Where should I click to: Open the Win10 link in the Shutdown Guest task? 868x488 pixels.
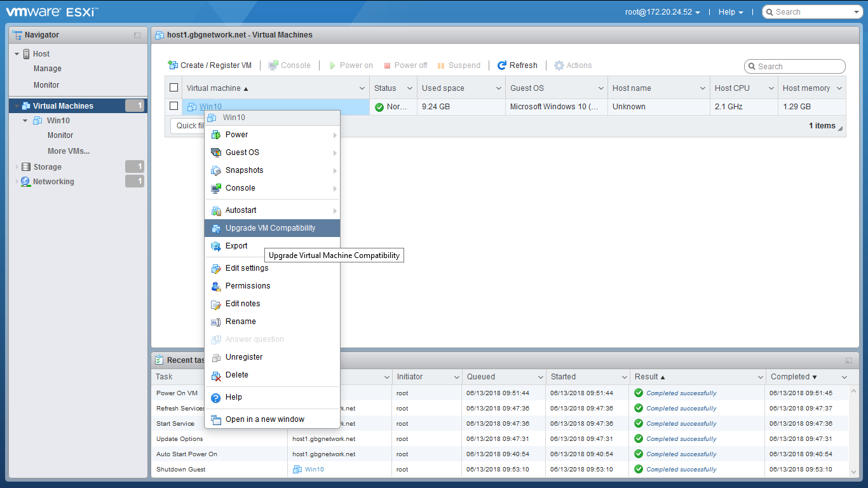point(314,470)
